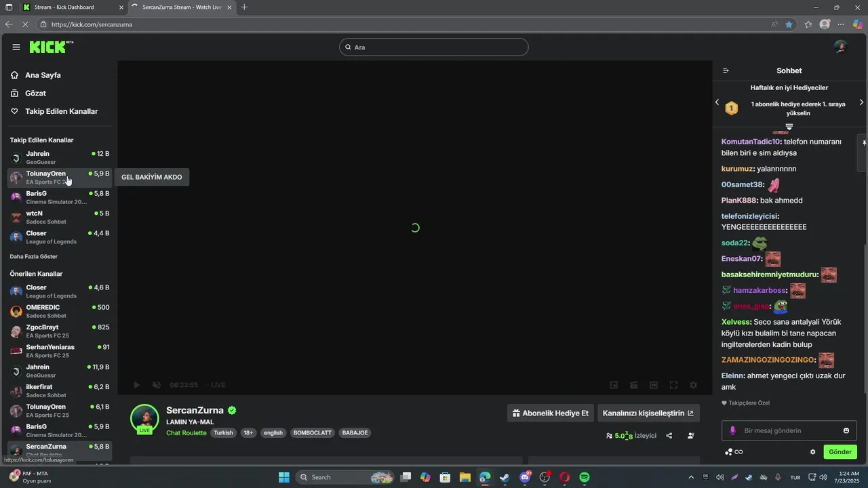Viewport: 868px width, 488px height.
Task: Open video player settings gear
Action: pos(693,385)
